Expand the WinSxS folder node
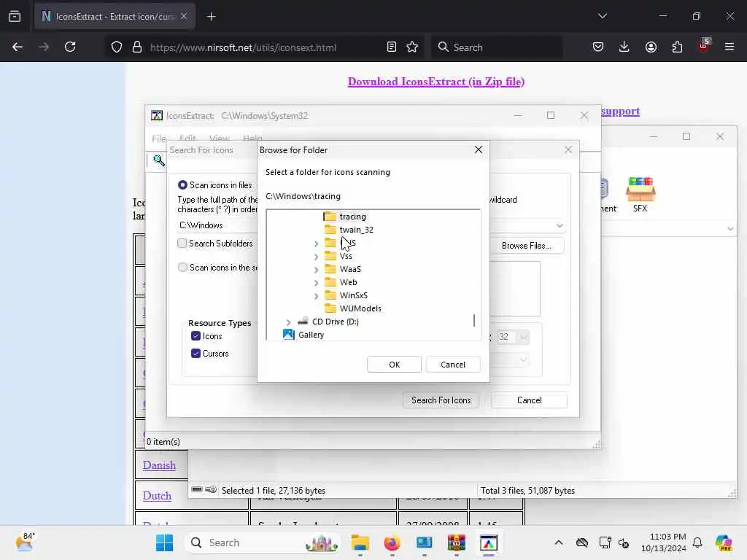The width and height of the screenshot is (747, 560). coord(317,296)
